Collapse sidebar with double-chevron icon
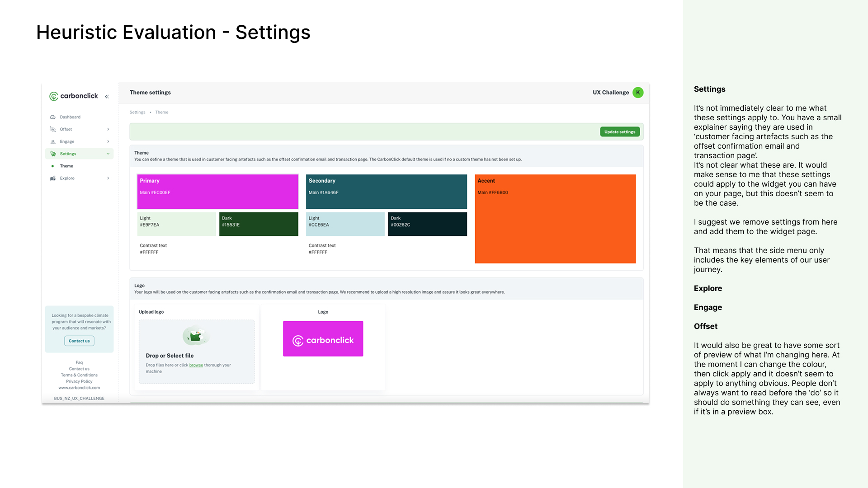868x488 pixels. point(107,96)
